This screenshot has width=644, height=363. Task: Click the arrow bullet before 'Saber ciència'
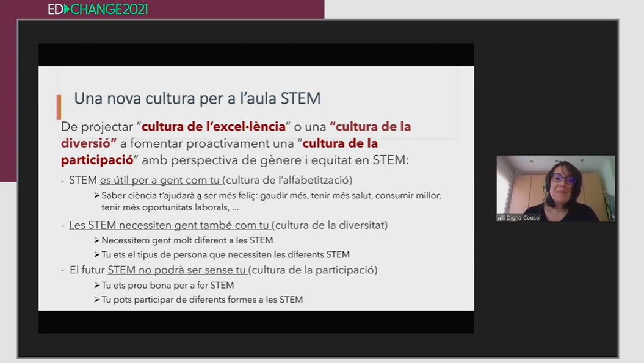click(96, 195)
